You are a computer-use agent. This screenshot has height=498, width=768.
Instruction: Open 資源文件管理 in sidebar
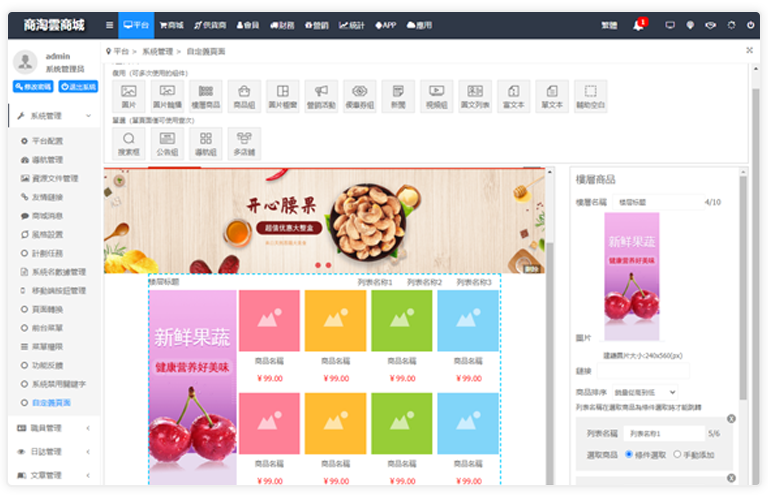point(55,178)
